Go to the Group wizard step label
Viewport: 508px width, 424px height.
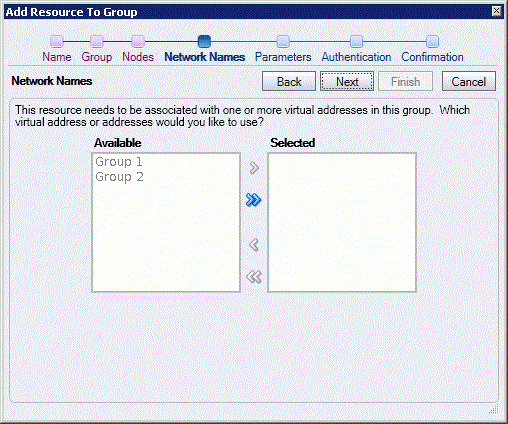coord(97,57)
